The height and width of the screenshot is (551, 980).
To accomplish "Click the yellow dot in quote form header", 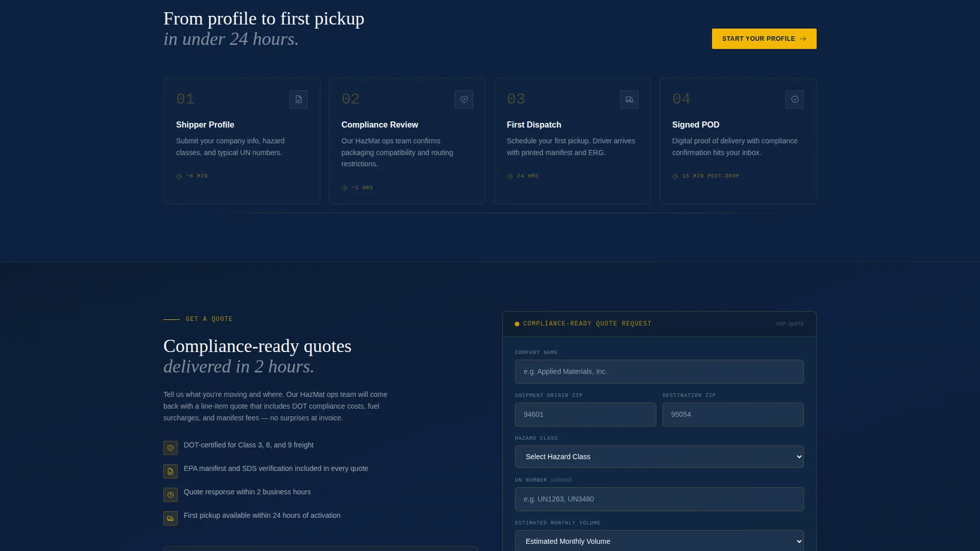I will click(x=517, y=324).
